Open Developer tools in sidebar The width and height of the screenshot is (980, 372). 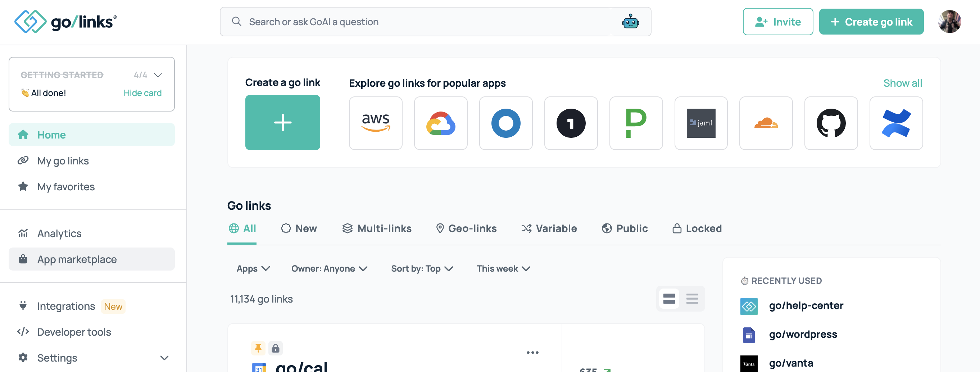(x=92, y=332)
